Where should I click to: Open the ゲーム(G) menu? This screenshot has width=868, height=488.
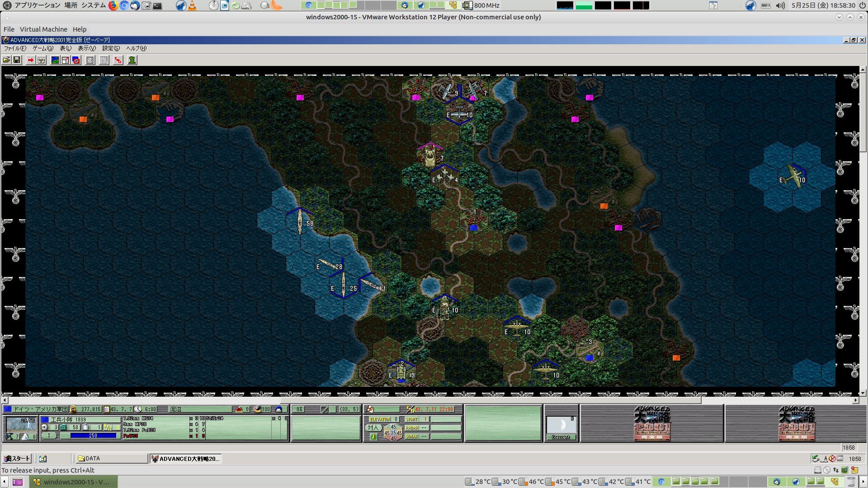pos(43,48)
